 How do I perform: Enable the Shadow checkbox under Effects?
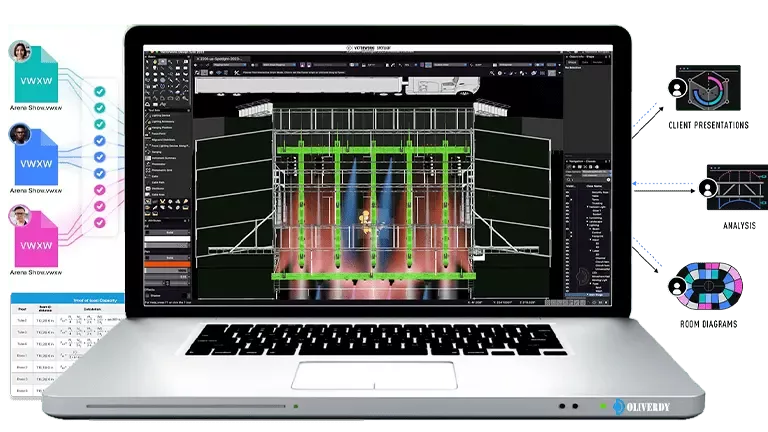pyautogui.click(x=147, y=296)
